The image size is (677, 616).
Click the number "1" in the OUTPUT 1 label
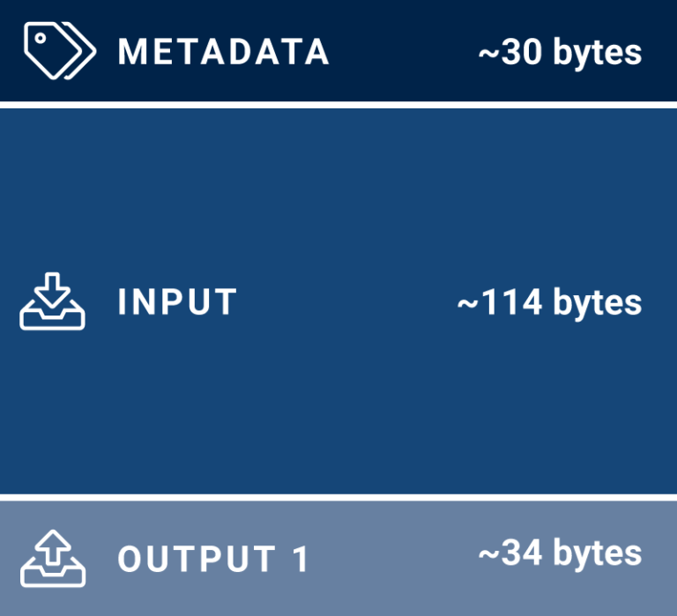[301, 560]
